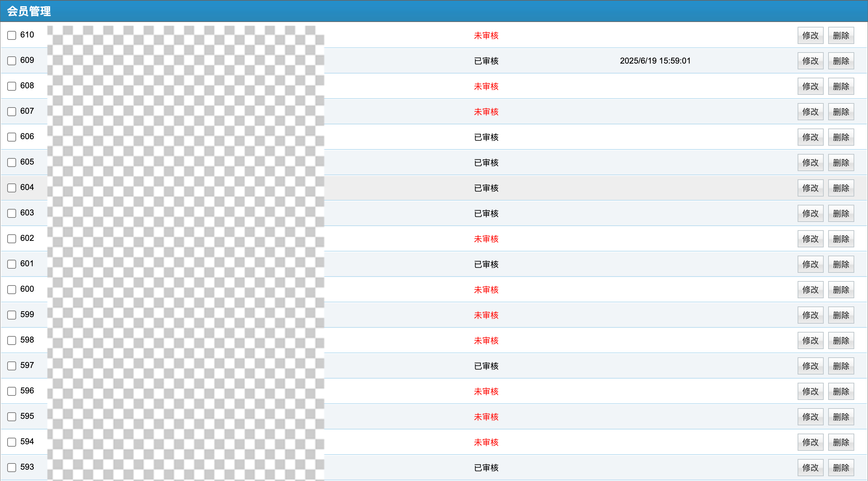Mark the checkbox for member 601
Viewport: 868px width, 481px height.
click(x=12, y=264)
